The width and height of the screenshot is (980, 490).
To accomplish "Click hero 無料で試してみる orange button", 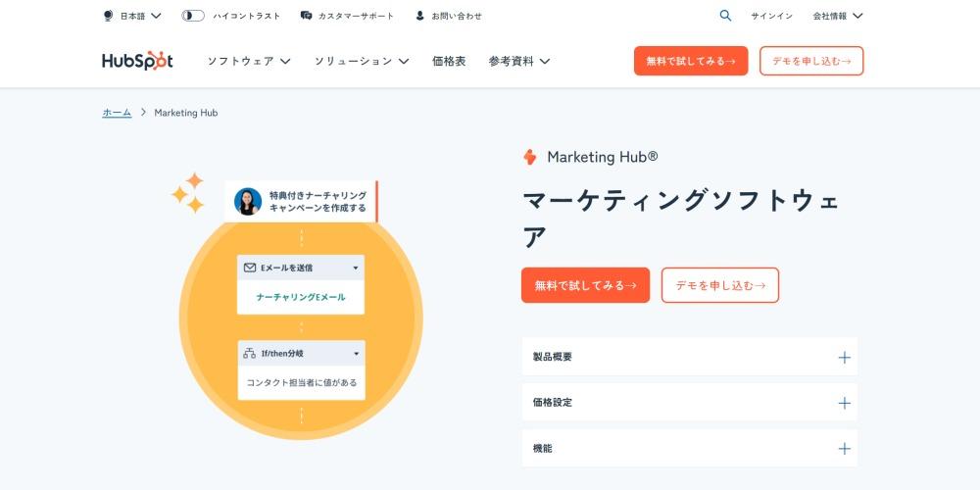I will point(586,285).
